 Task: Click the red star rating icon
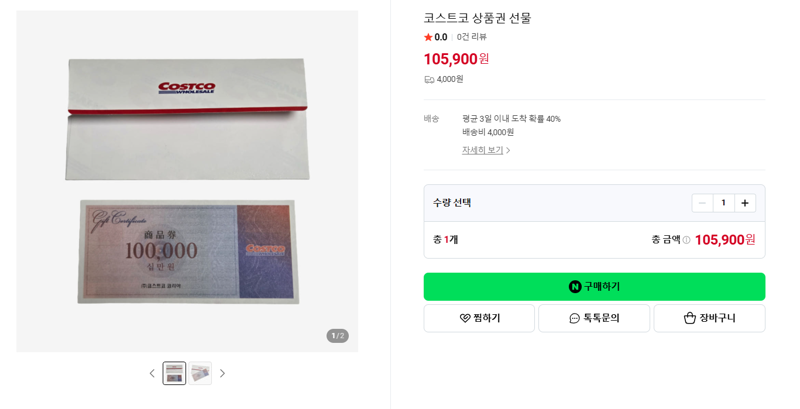click(x=428, y=37)
